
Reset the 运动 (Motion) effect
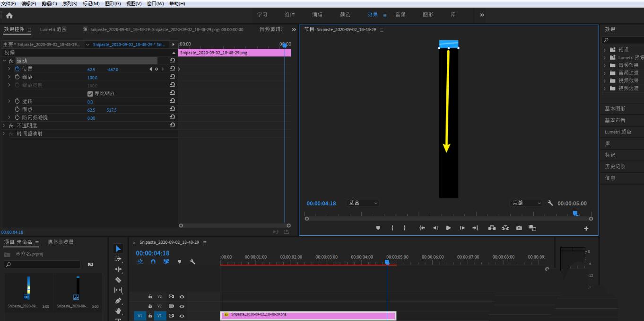tap(172, 61)
